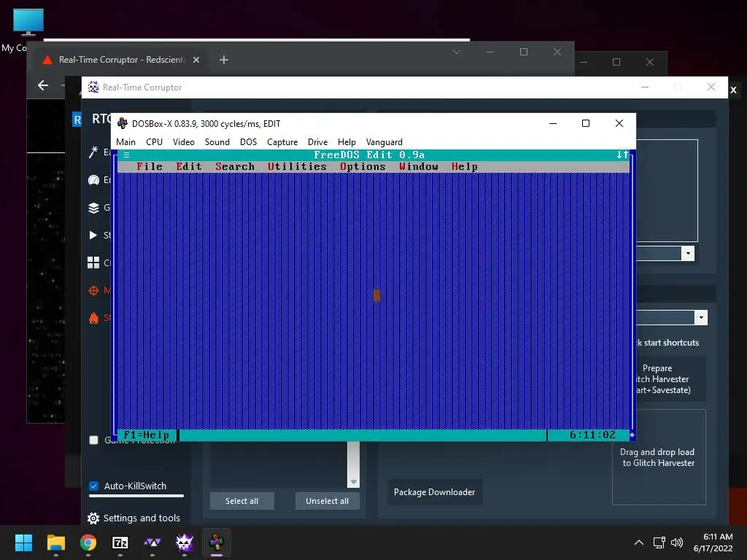Click the Unselect all button
This screenshot has width=747, height=560.
point(328,501)
